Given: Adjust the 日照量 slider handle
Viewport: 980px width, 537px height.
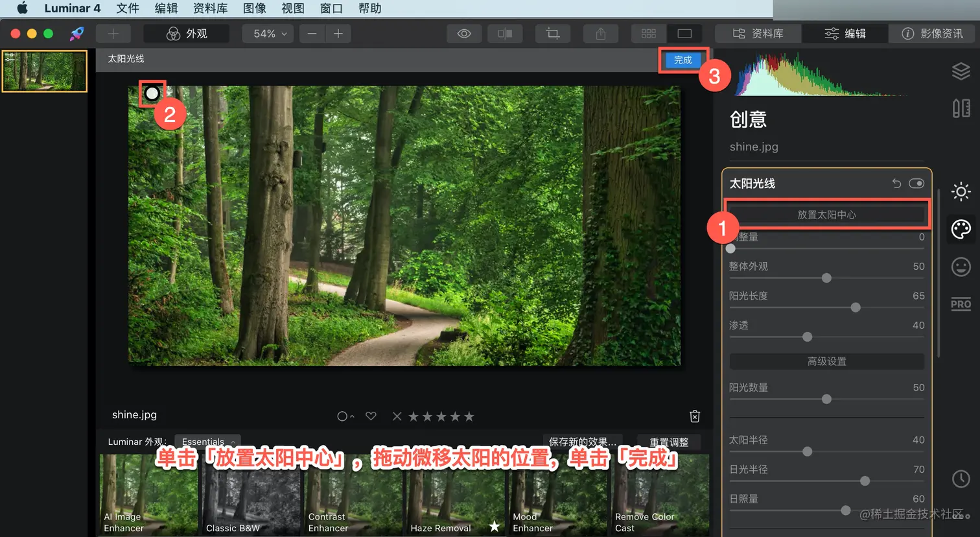Looking at the screenshot, I should pyautogui.click(x=846, y=511).
